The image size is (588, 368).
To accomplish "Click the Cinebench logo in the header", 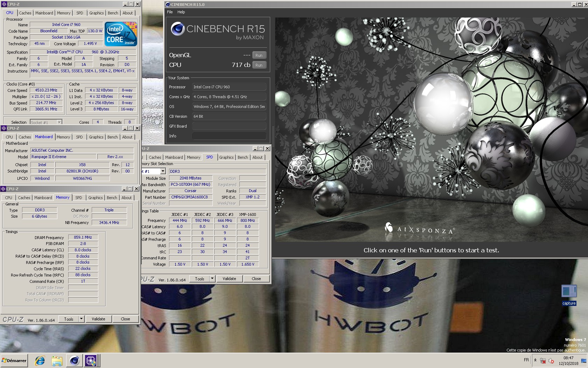I will click(178, 29).
